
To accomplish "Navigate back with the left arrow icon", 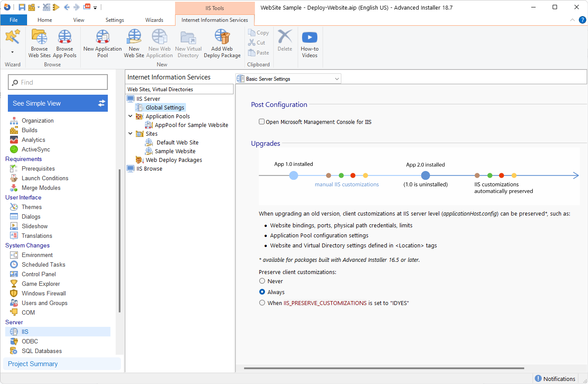I will coord(67,7).
